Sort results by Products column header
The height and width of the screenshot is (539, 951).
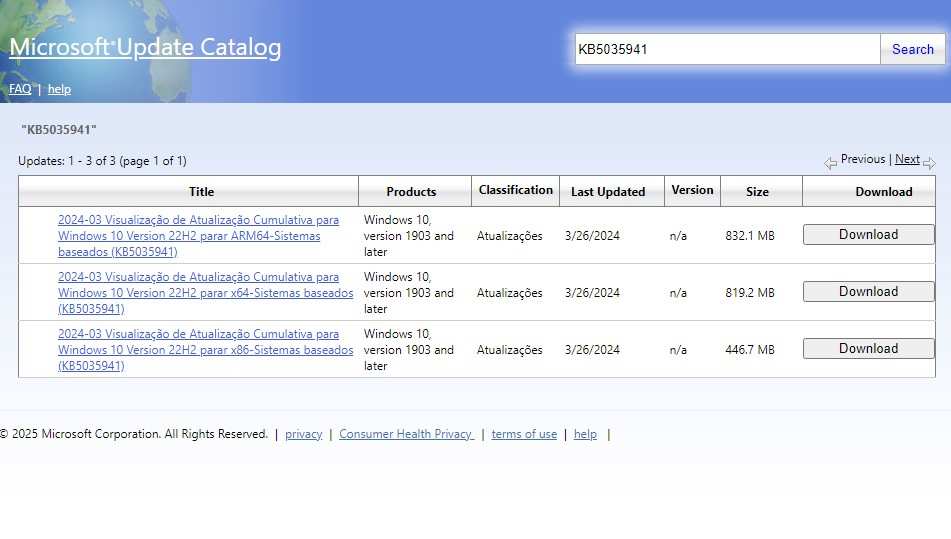tap(411, 191)
